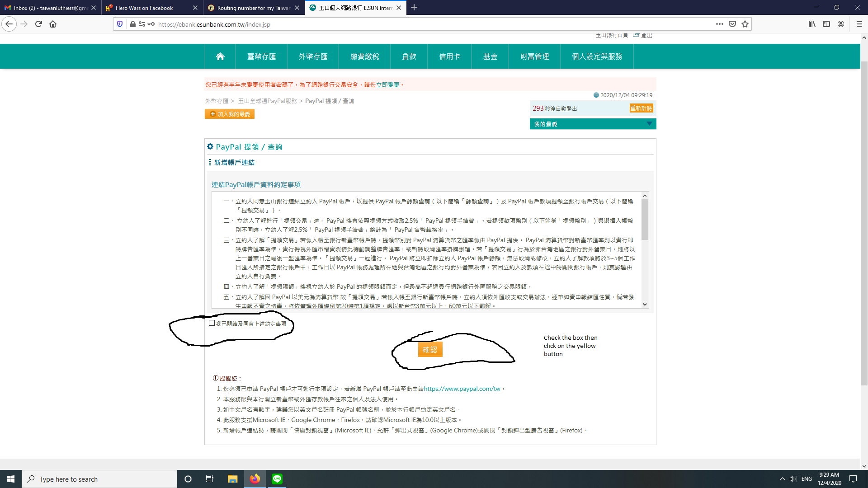The image size is (868, 488).
Task: Reload the page with the refresh icon
Action: [38, 24]
